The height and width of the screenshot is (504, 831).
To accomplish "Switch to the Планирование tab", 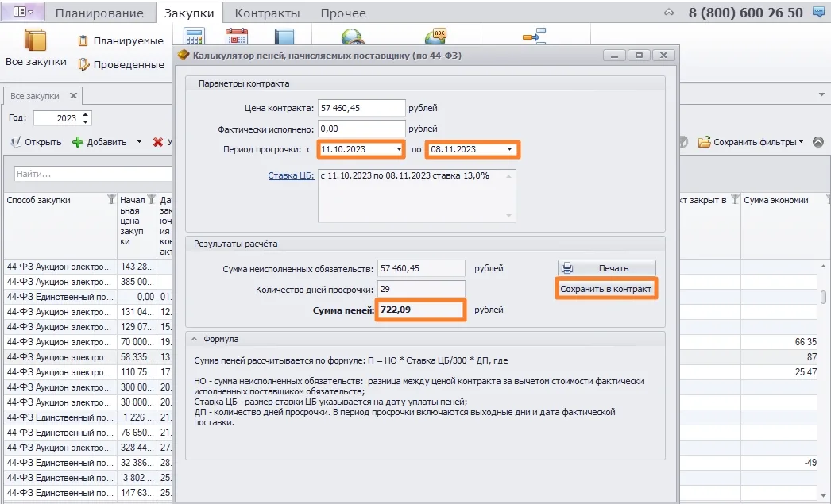I will tap(99, 13).
